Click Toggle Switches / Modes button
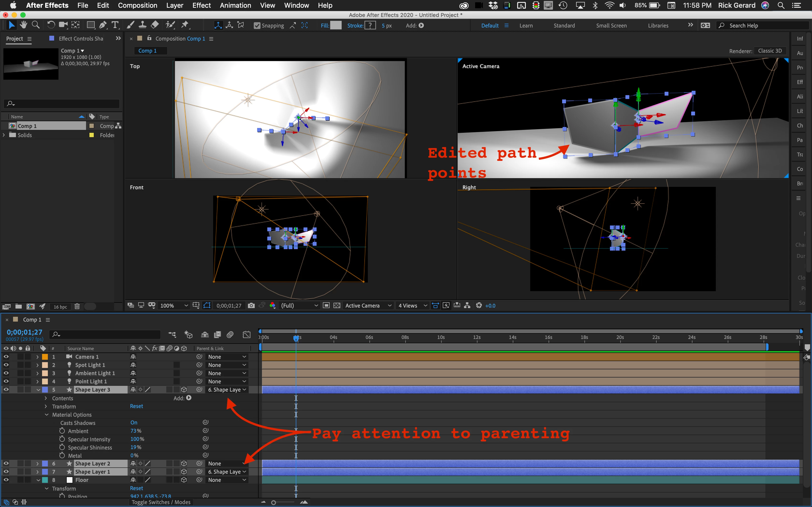The width and height of the screenshot is (812, 507). [x=161, y=502]
